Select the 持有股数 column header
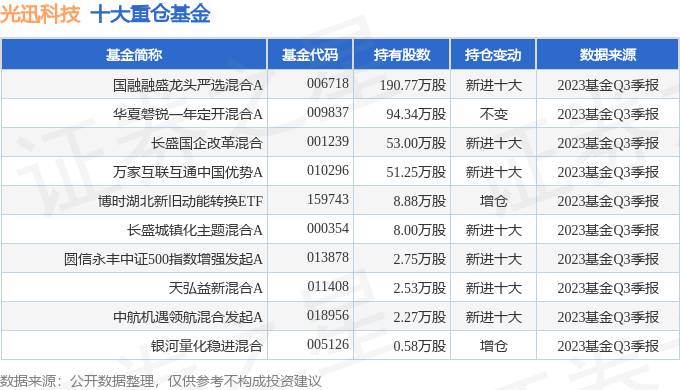The image size is (680, 390). tap(402, 55)
